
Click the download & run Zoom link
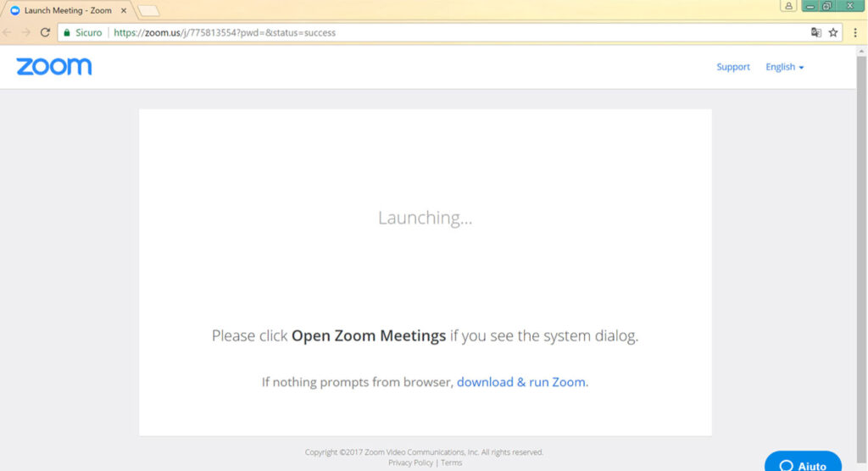click(x=521, y=382)
